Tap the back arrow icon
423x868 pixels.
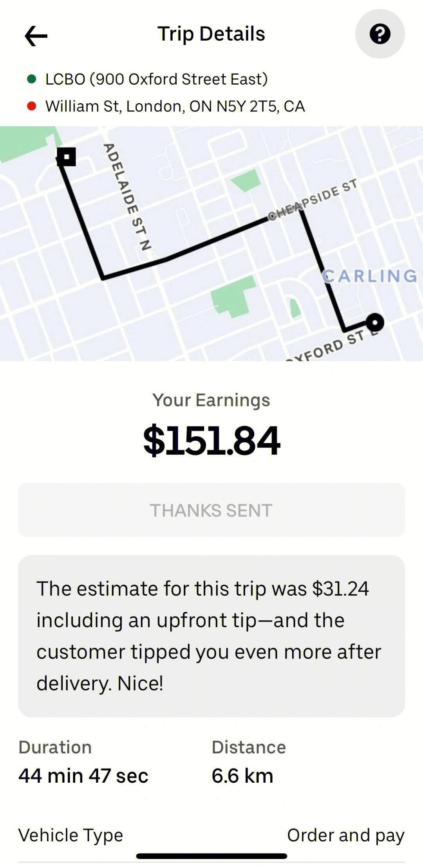coord(36,36)
